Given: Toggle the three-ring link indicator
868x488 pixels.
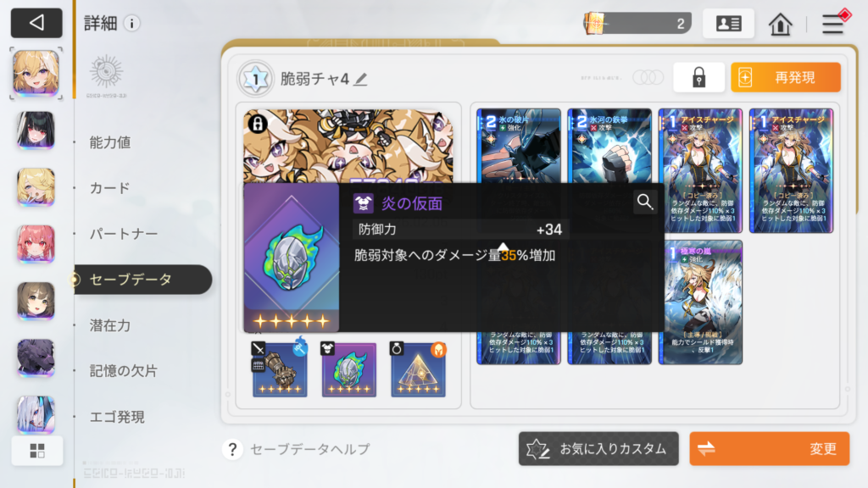Looking at the screenshot, I should coord(648,77).
